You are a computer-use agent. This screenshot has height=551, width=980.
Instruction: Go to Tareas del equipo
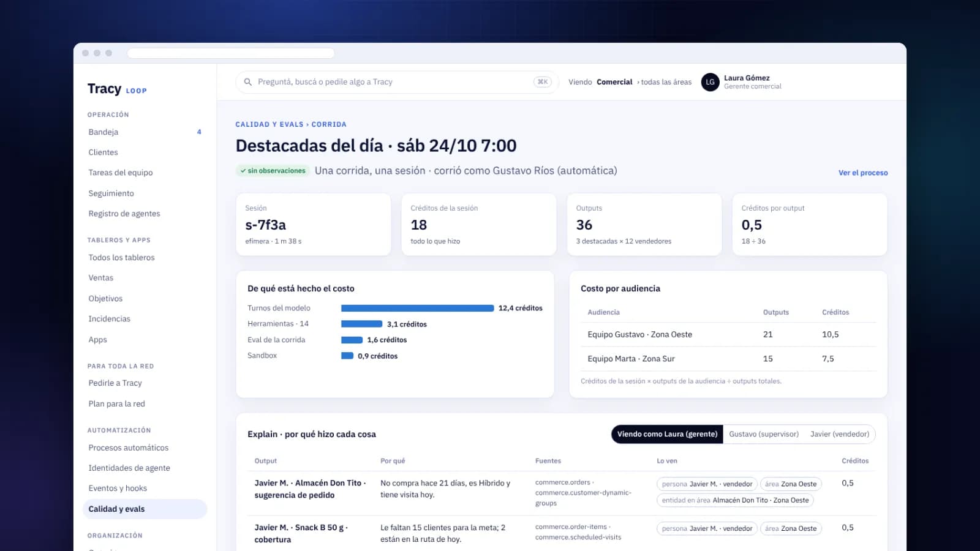pos(145,173)
